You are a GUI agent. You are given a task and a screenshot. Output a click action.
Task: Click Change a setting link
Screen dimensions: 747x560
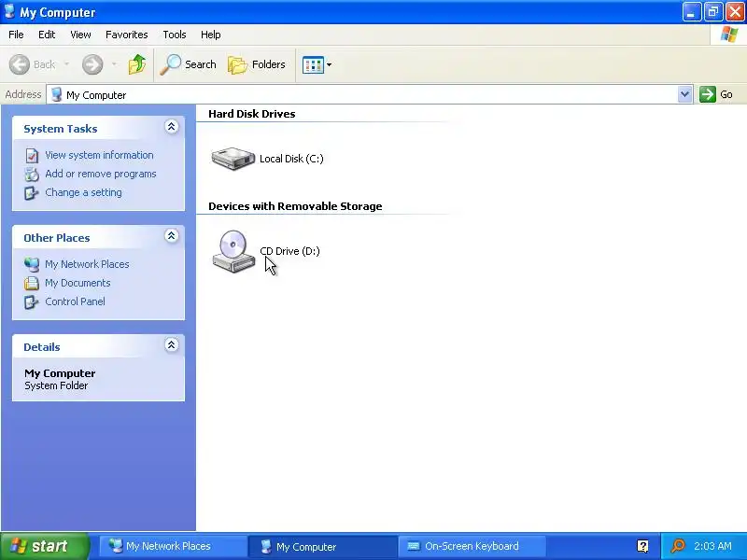[x=83, y=192]
